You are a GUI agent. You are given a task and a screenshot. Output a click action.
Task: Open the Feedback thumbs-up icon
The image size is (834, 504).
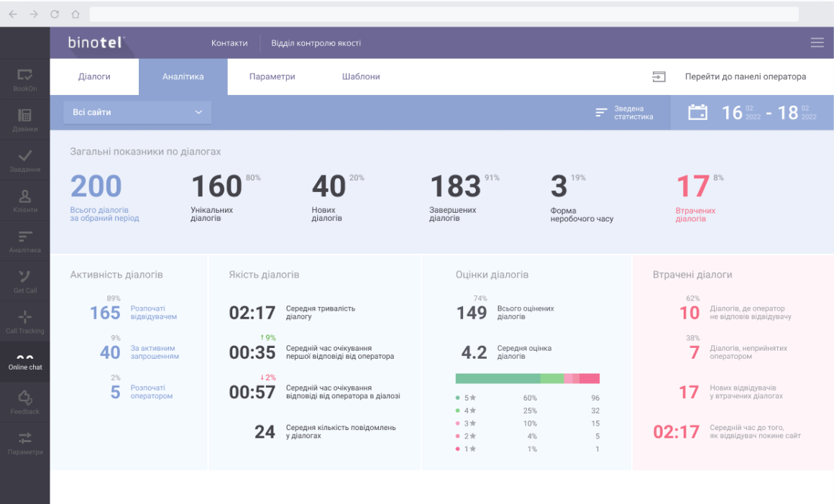[24, 398]
